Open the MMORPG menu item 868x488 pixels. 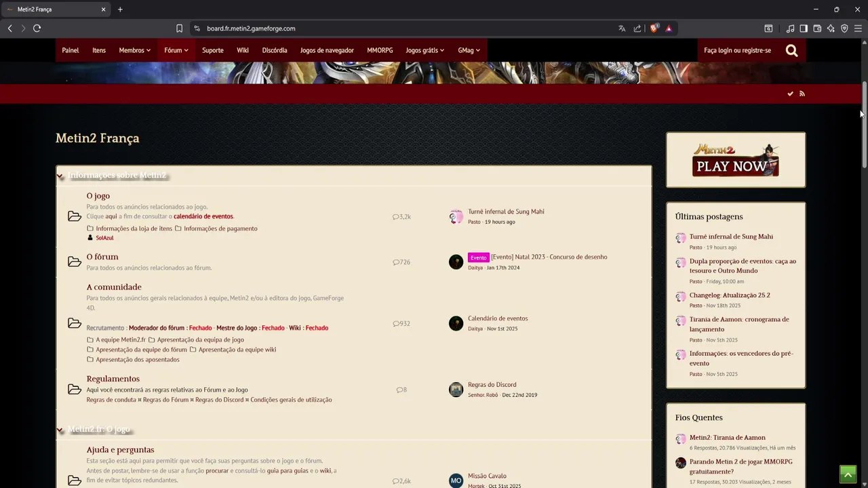[380, 50]
